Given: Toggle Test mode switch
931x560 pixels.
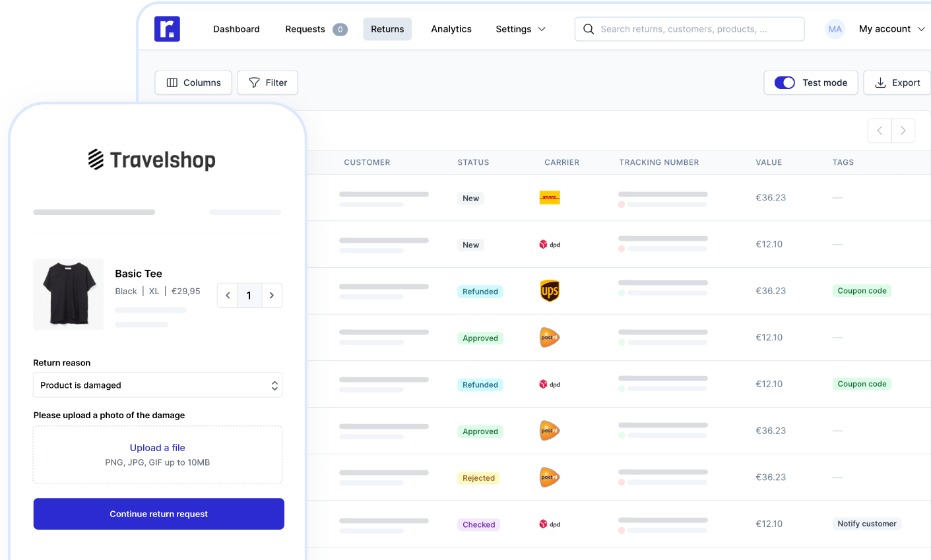Looking at the screenshot, I should coord(785,82).
